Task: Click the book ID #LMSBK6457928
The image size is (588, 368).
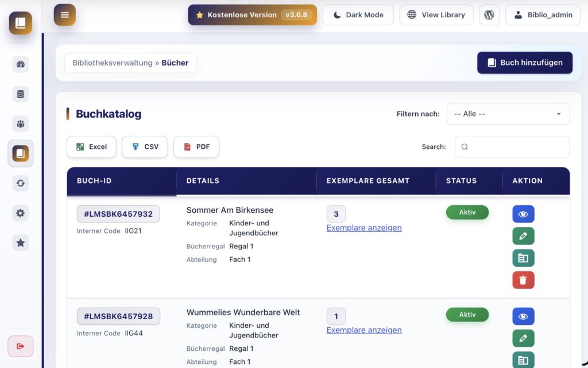Action: (118, 316)
